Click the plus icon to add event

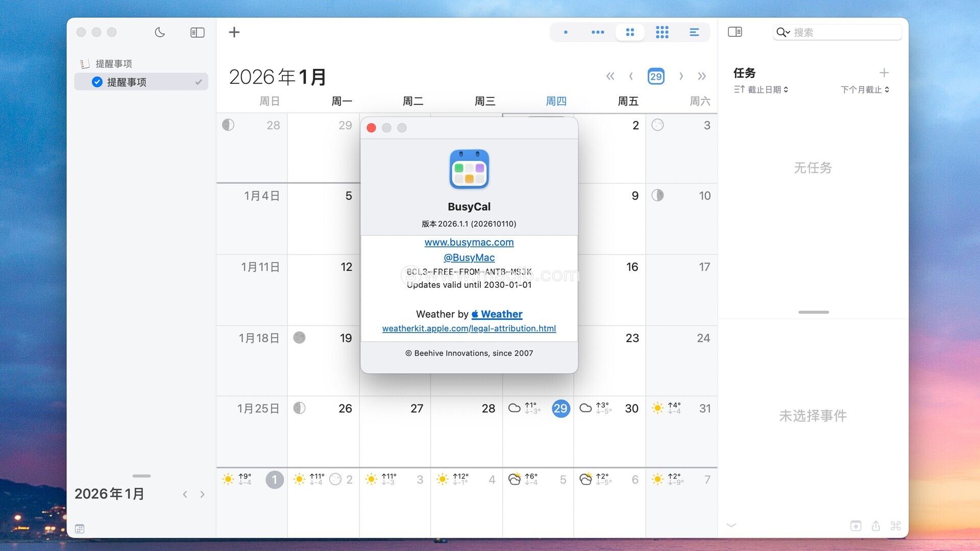coord(234,32)
